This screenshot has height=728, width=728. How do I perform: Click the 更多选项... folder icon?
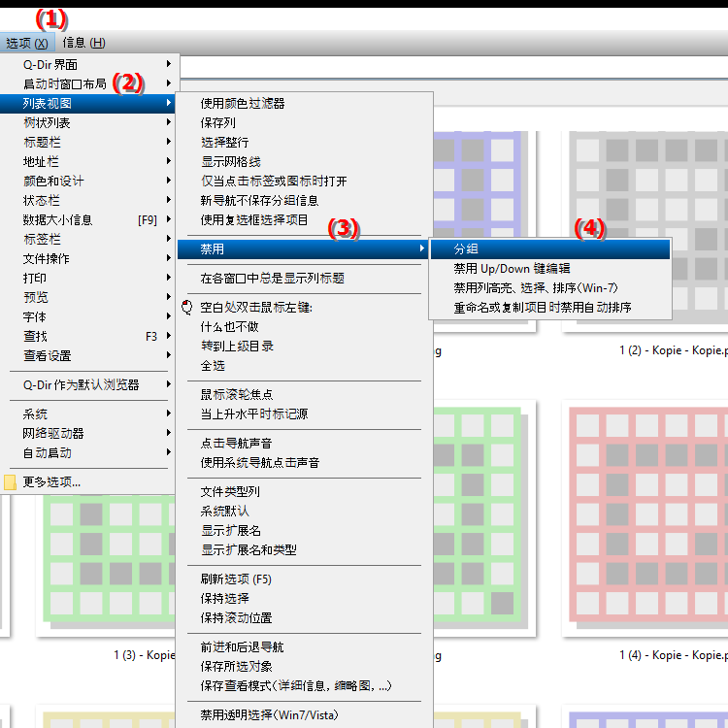(x=11, y=482)
